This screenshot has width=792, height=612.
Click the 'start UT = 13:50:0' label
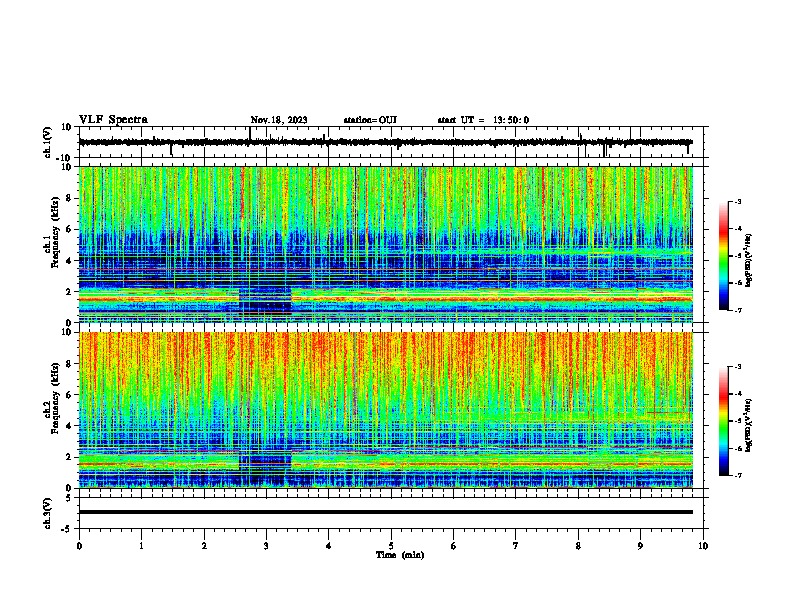[483, 120]
